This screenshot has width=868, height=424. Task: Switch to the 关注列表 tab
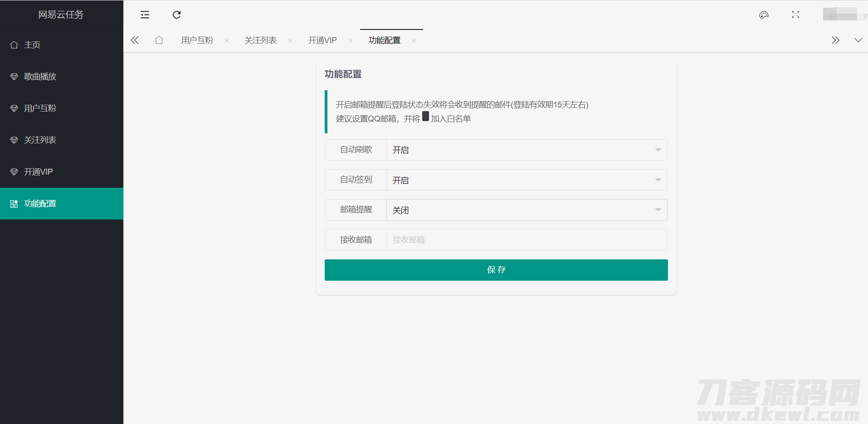click(260, 40)
